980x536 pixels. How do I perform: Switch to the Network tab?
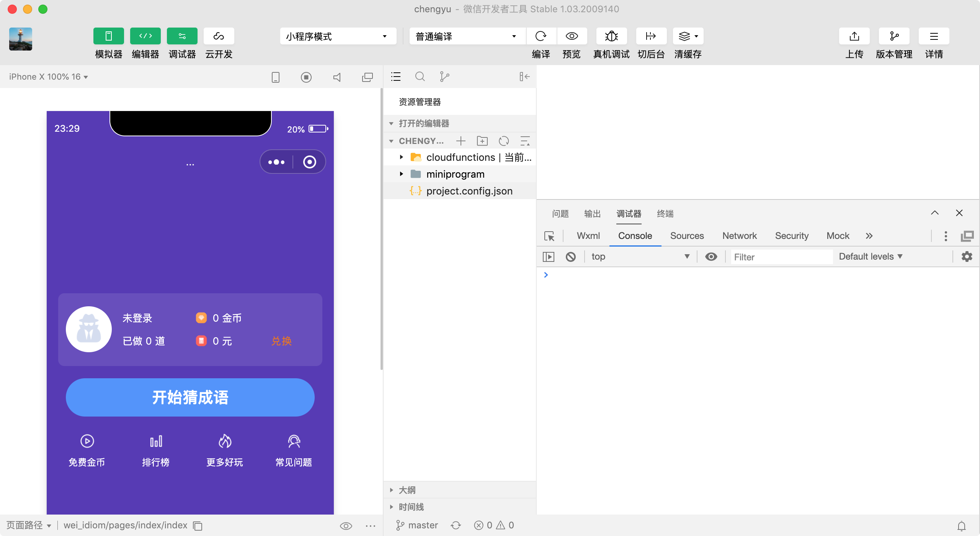click(739, 236)
